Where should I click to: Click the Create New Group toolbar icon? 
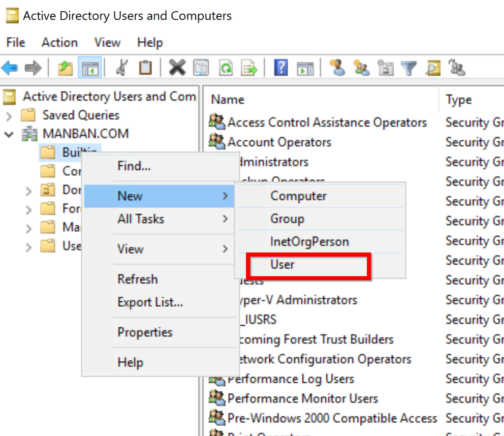click(x=361, y=67)
